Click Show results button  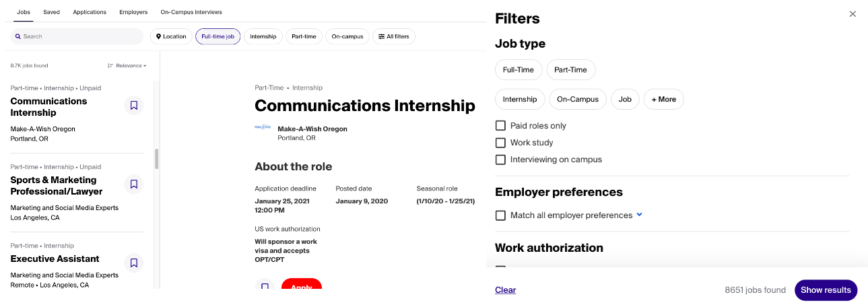pos(826,290)
